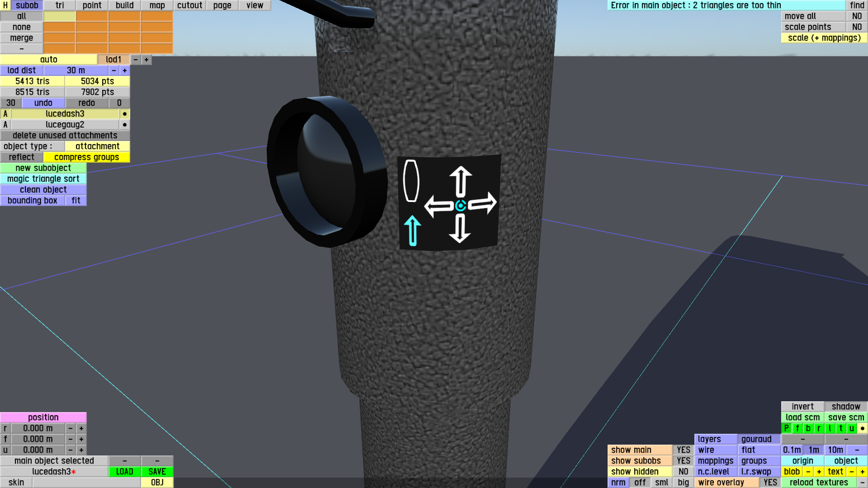This screenshot has height=488, width=868.
Task: Click the cyan up arrow icon
Action: point(412,230)
